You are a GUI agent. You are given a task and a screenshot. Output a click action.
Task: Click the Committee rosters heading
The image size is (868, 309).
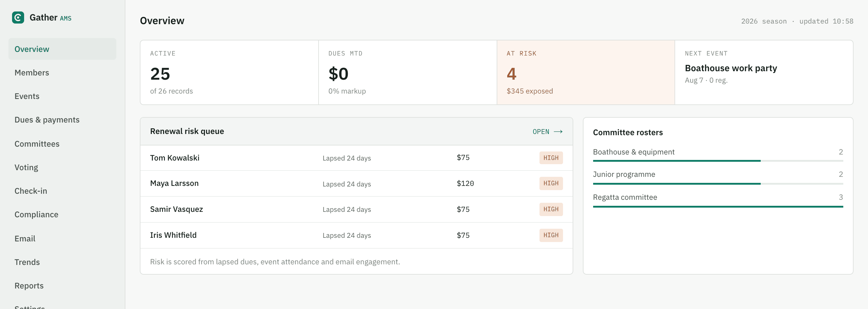pyautogui.click(x=628, y=132)
